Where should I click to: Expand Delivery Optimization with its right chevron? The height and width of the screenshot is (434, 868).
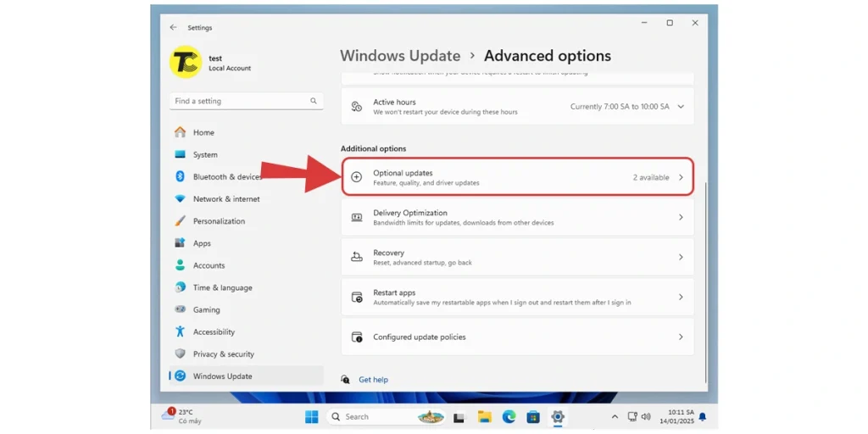pyautogui.click(x=680, y=218)
